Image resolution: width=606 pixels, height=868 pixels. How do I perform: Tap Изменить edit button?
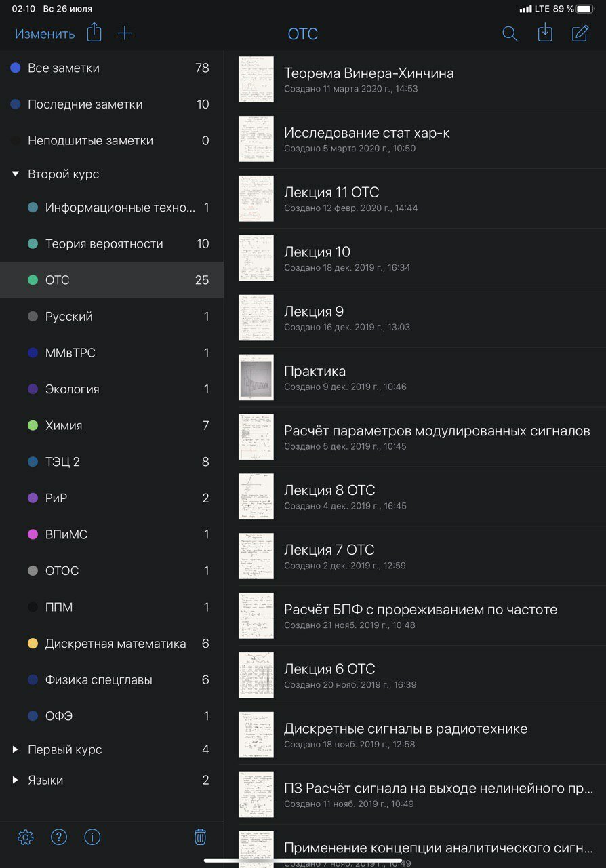click(45, 34)
